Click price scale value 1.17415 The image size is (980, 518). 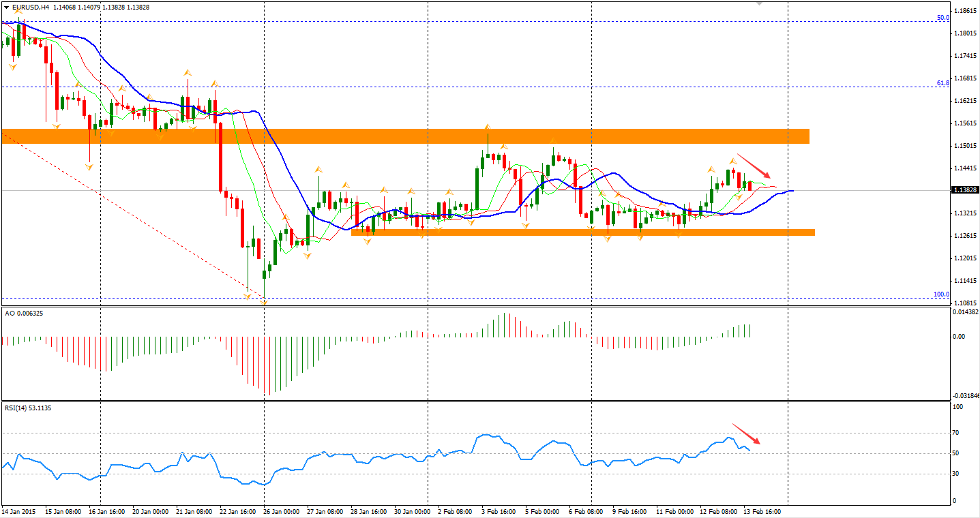966,56
